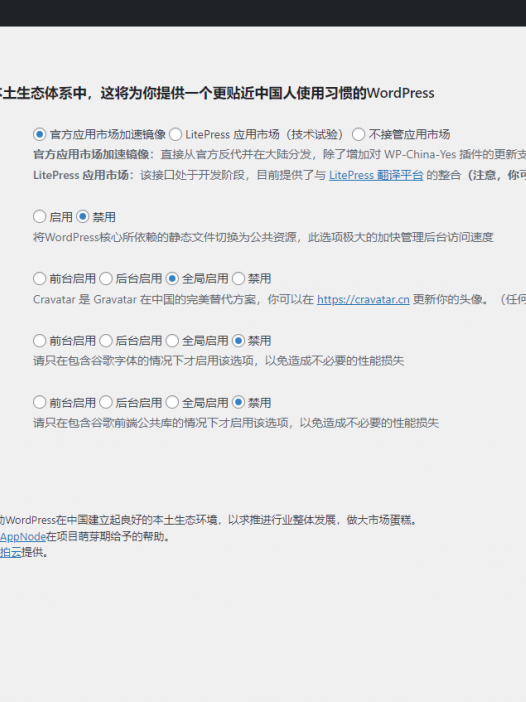Pick 后台启用 in the 谷歌字体 row
The width and height of the screenshot is (526, 702).
(106, 341)
